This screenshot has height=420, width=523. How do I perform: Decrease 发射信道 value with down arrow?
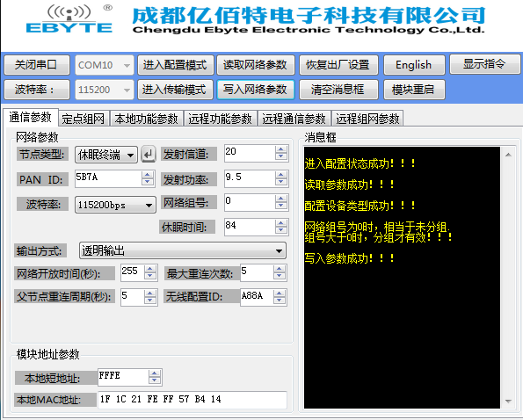tap(281, 156)
